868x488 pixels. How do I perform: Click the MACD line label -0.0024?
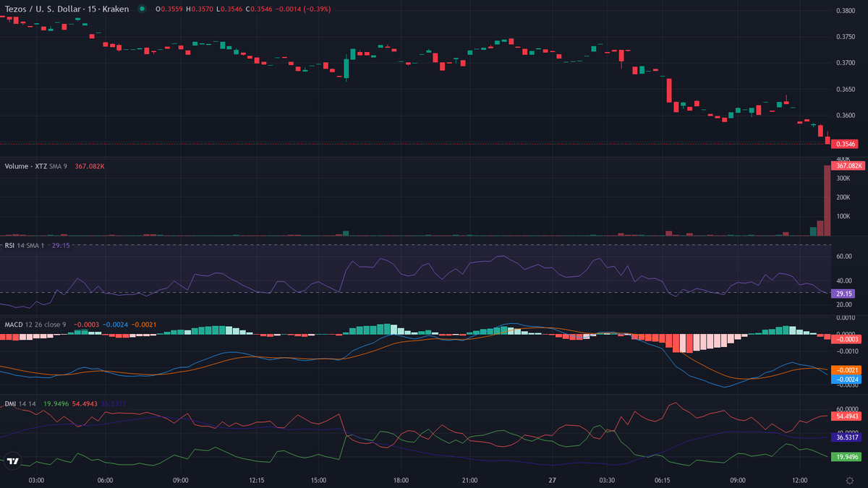[x=847, y=379]
